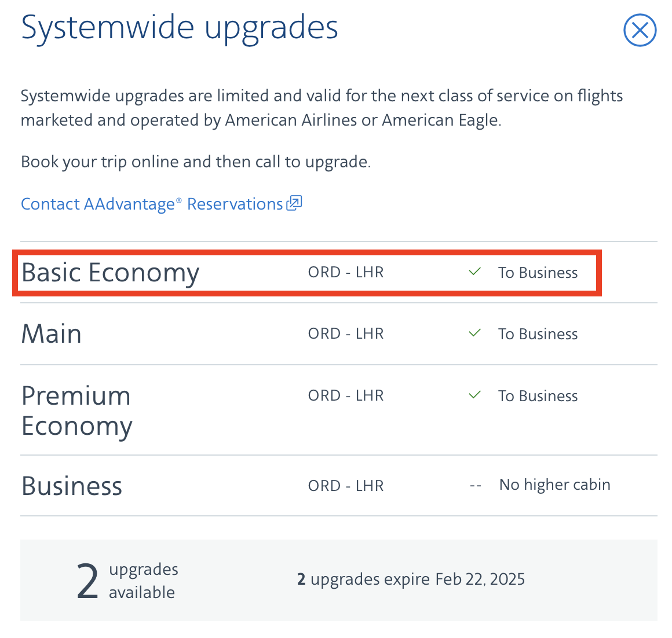Click the green checkmark in Main row
The height and width of the screenshot is (638, 672).
(475, 333)
